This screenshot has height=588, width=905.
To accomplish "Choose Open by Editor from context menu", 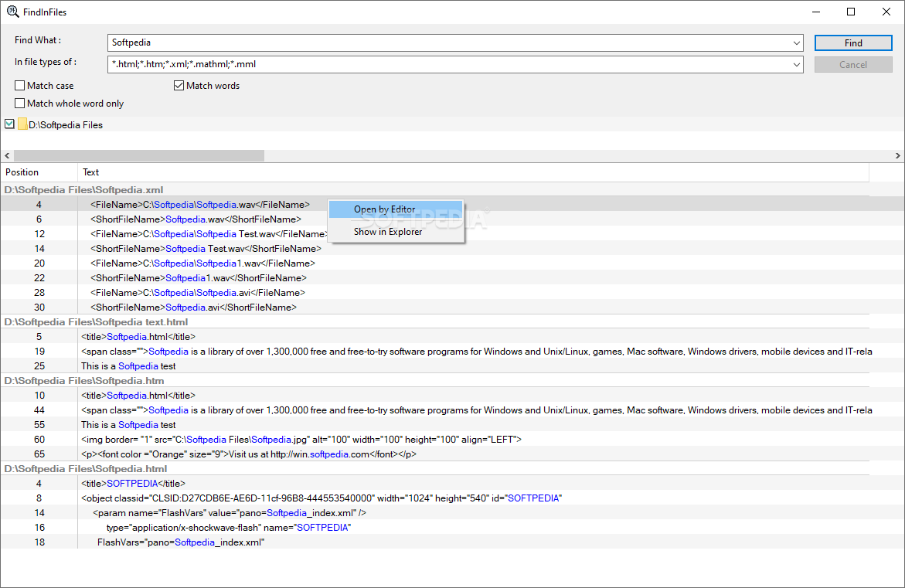I will (396, 209).
